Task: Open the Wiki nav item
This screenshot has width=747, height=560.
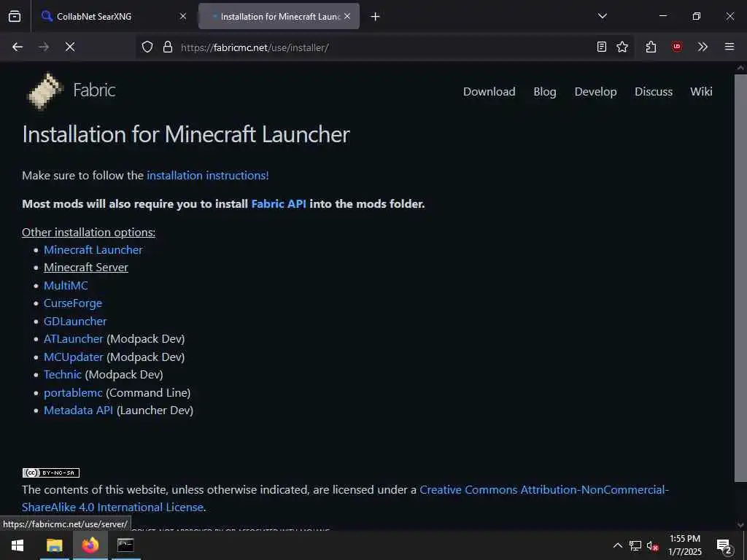Action: point(701,91)
